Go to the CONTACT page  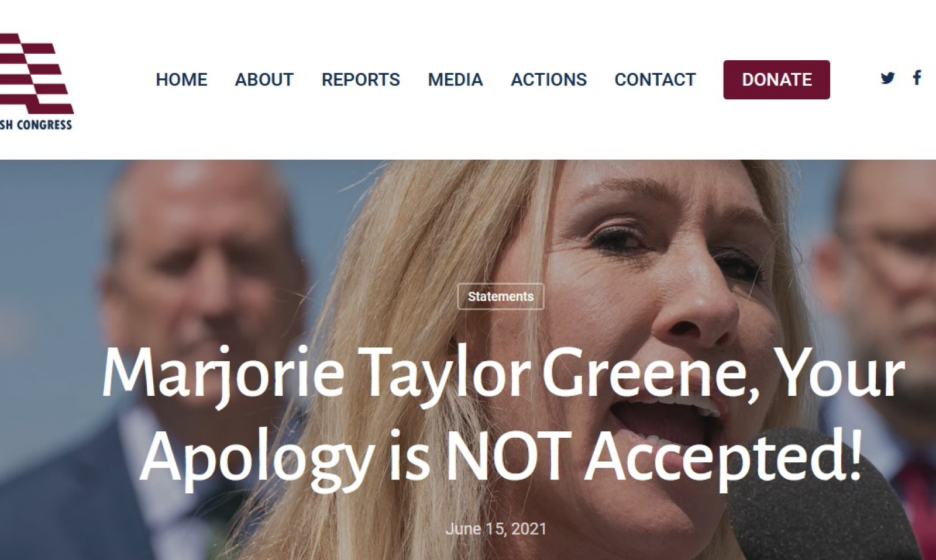pos(655,79)
